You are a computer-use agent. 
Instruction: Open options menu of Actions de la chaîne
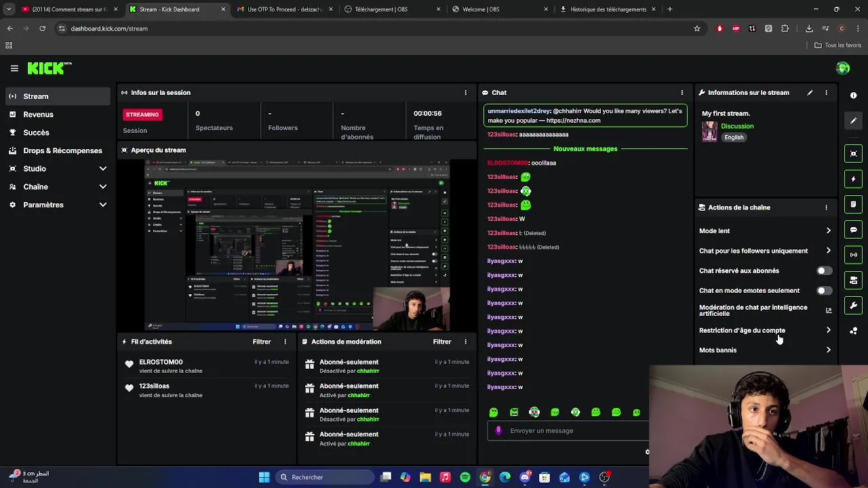click(826, 207)
